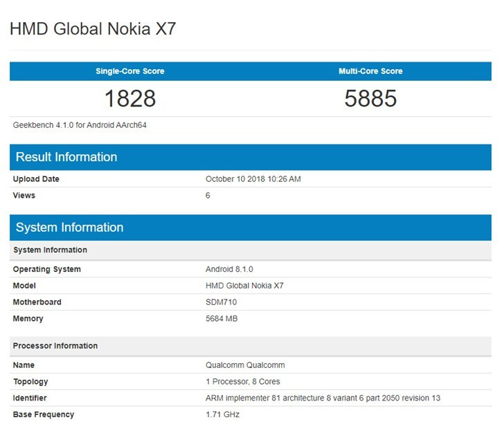Click the Result Information section header

[x=66, y=157]
